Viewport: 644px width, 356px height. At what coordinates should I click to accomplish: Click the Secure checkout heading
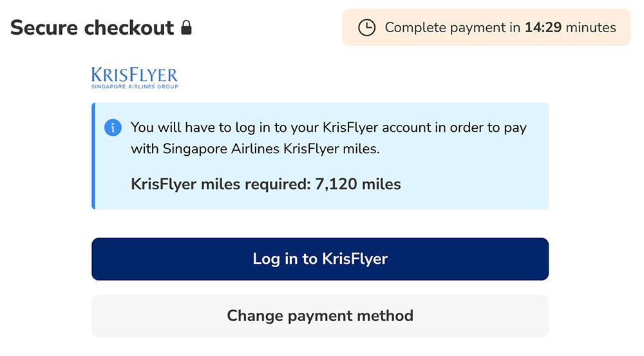92,28
